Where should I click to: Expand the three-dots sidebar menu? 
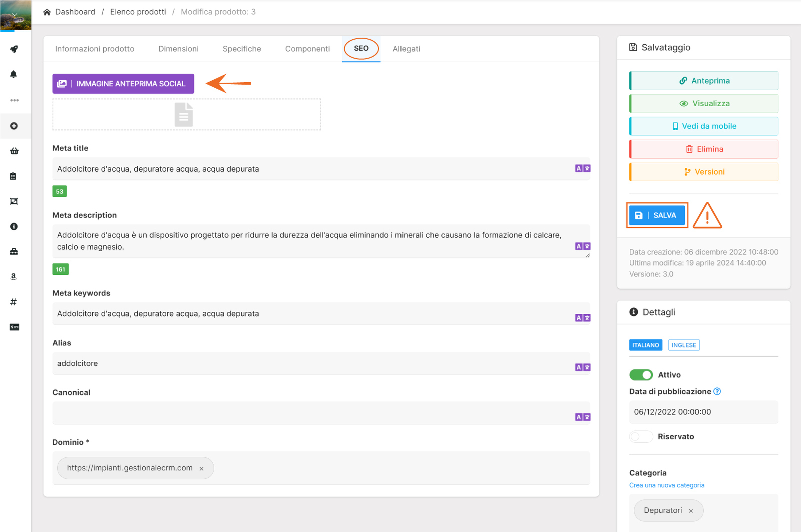[x=14, y=100]
